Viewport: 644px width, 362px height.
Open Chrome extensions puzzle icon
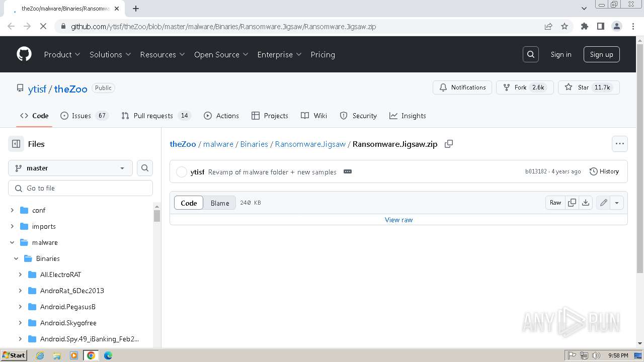pos(584,26)
